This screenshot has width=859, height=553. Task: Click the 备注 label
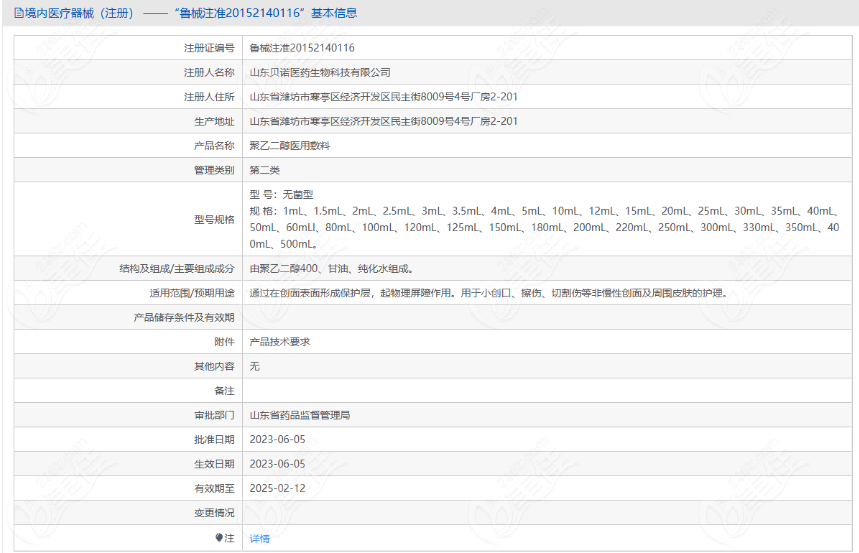224,391
